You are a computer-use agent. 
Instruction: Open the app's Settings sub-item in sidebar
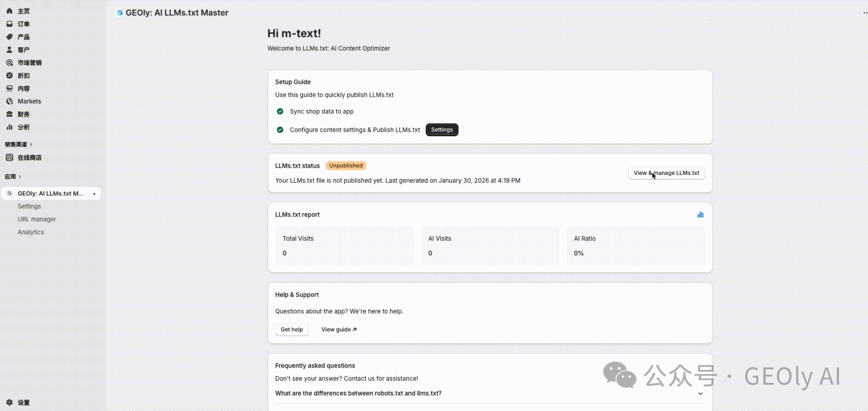point(29,206)
